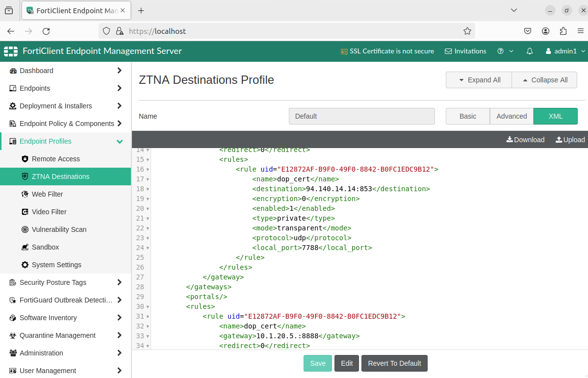Fold XML code at line 16
This screenshot has height=378, width=588.
[x=148, y=170]
